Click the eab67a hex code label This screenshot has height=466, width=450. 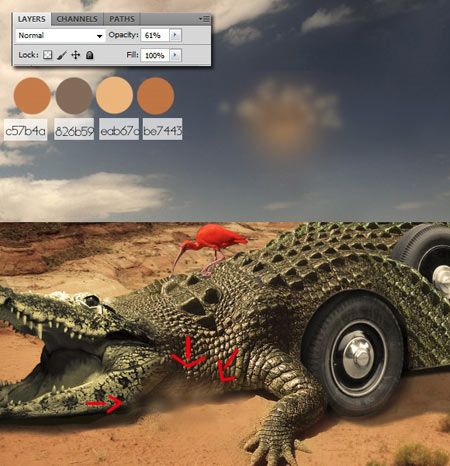[119, 129]
